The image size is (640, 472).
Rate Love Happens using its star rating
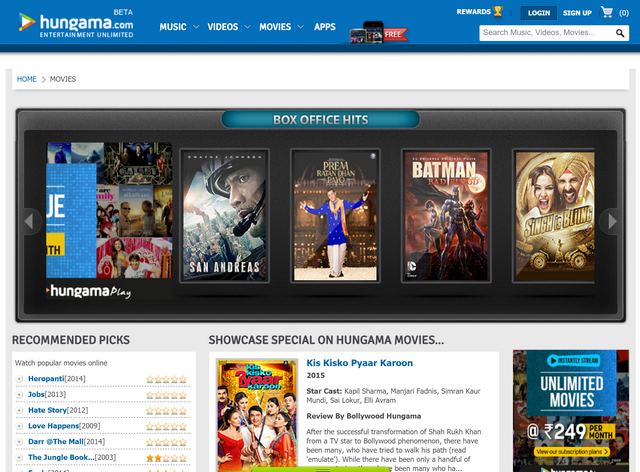166,427
